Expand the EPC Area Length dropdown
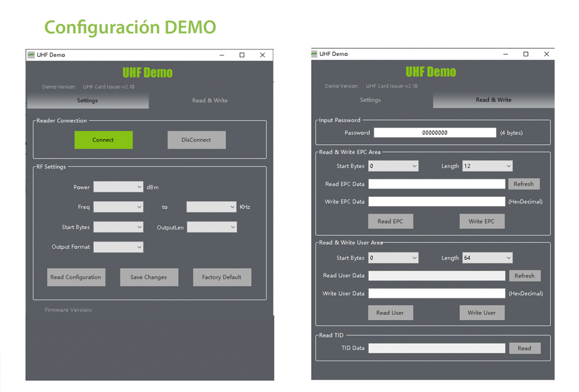Image resolution: width=579 pixels, height=392 pixels. click(x=487, y=166)
